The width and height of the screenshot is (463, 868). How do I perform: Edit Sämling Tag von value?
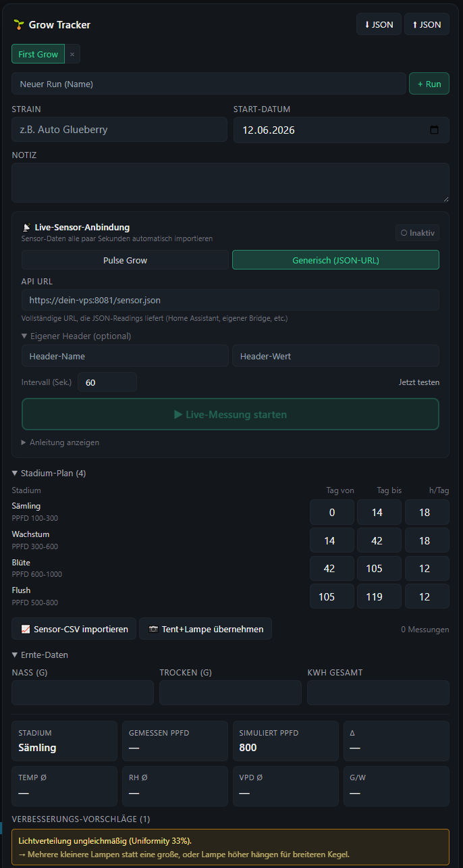(x=332, y=513)
